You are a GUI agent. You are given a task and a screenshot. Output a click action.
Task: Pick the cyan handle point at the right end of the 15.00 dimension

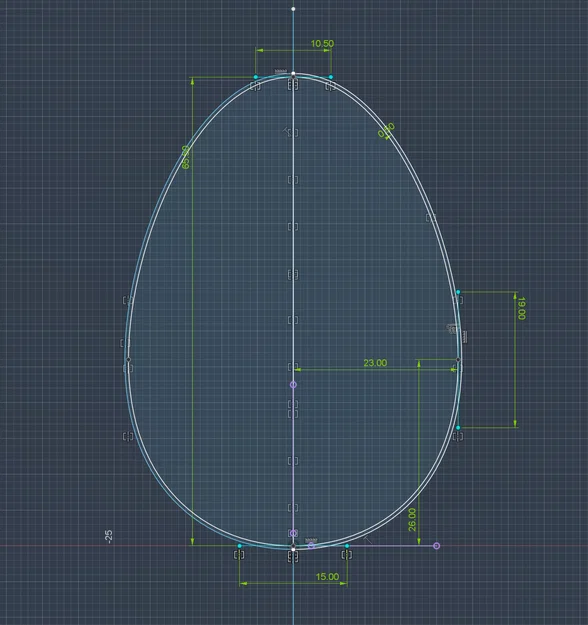click(x=347, y=546)
